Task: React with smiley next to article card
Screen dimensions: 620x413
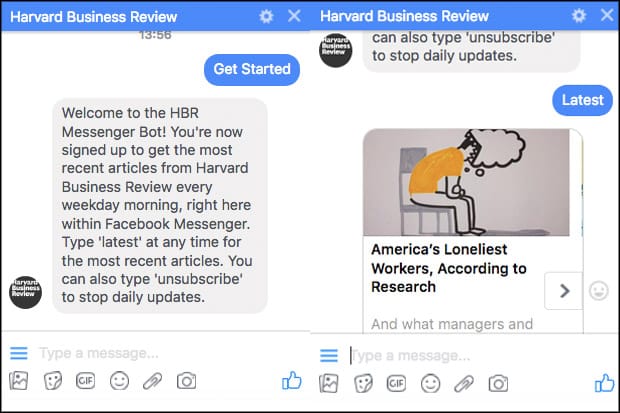Action: pyautogui.click(x=599, y=291)
